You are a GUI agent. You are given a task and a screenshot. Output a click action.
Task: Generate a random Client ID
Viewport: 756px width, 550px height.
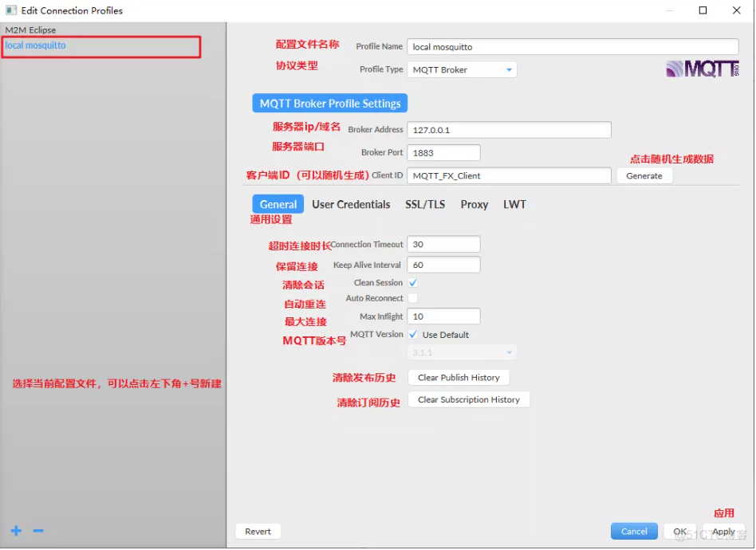pos(644,176)
